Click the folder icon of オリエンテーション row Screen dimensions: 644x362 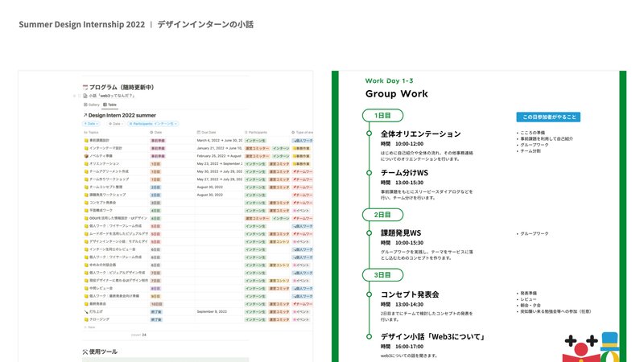pyautogui.click(x=86, y=164)
